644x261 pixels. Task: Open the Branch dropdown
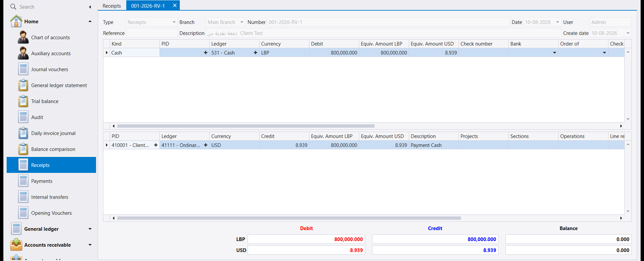click(x=242, y=22)
